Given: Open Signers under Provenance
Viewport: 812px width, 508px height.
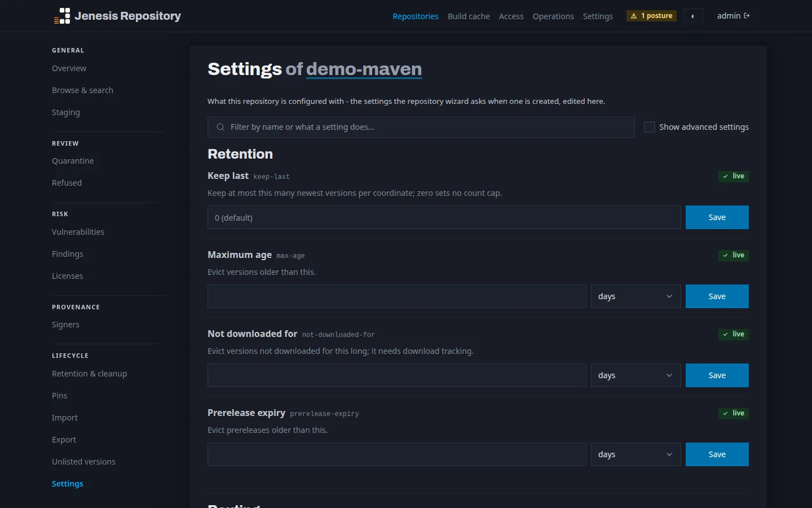Looking at the screenshot, I should click(x=65, y=325).
